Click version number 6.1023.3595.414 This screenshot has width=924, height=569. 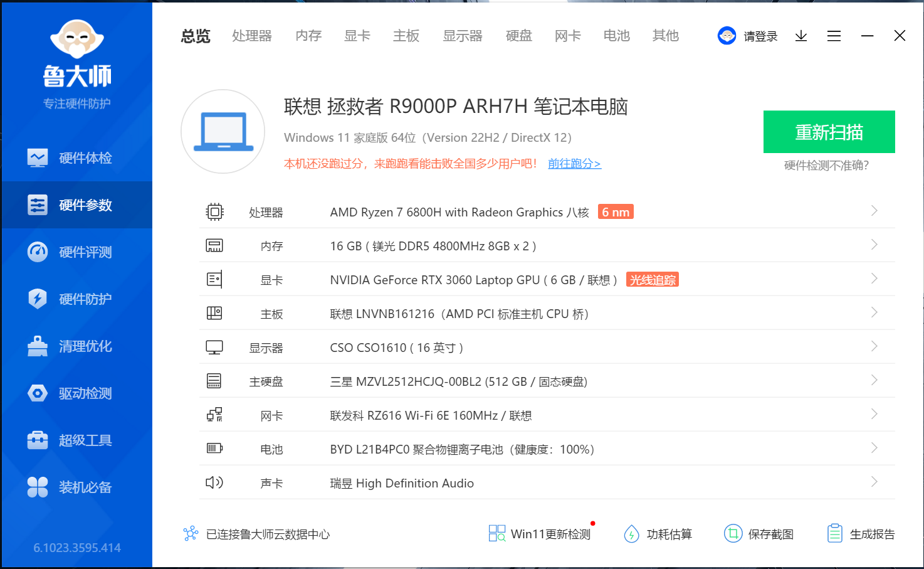click(x=77, y=548)
